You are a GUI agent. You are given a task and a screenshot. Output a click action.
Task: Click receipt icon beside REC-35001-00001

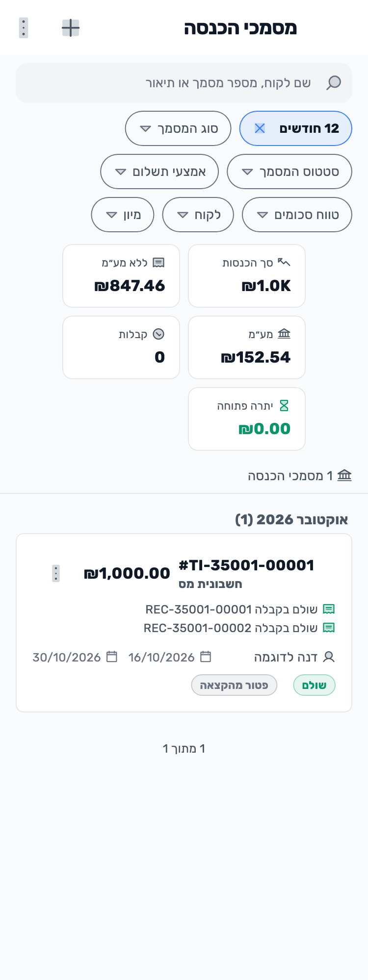[x=329, y=609]
